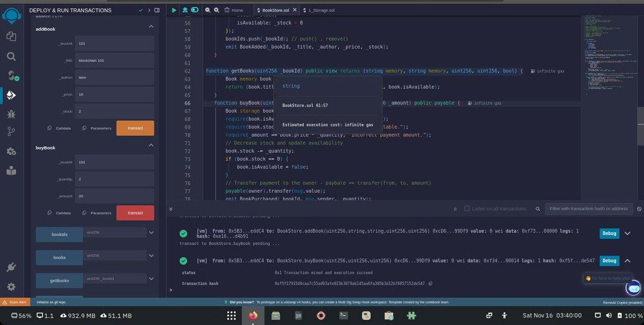This screenshot has height=325, width=644.
Task: Toggle the AI copilot switch in editor toolbar
Action: (195, 10)
